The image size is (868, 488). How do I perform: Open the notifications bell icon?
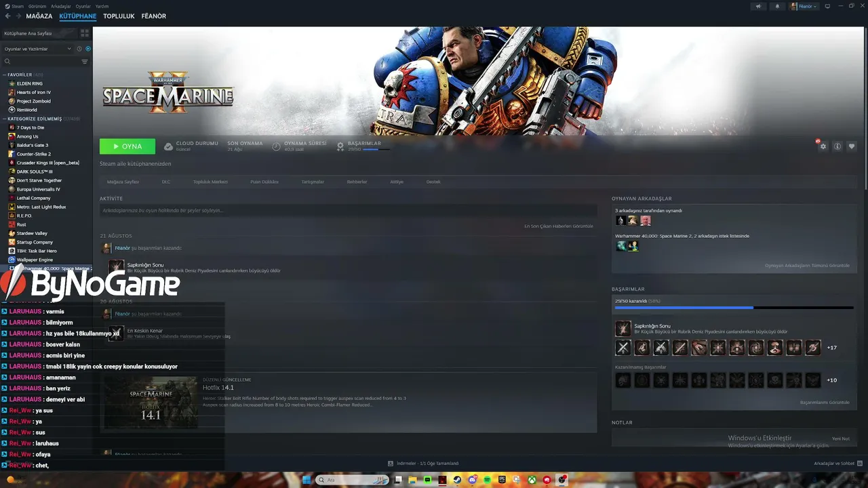(x=777, y=6)
